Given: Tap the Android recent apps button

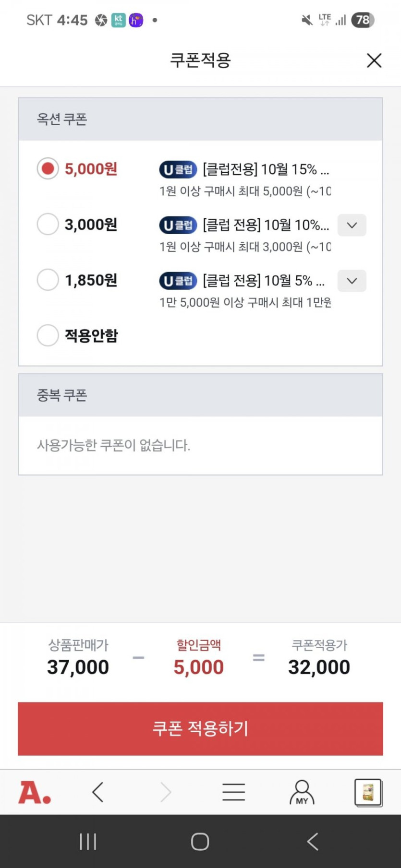Looking at the screenshot, I should [88, 842].
